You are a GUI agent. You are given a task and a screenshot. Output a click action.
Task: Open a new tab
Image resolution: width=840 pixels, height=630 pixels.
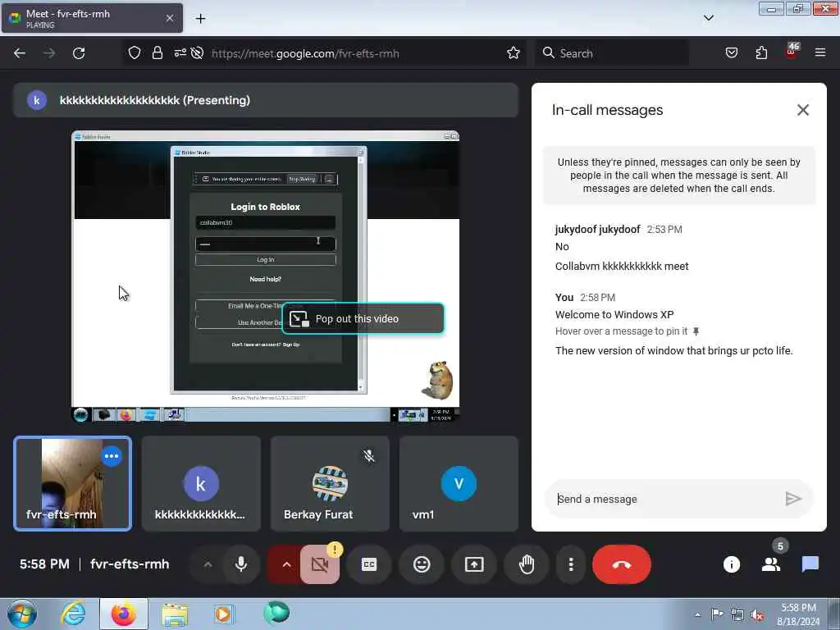pos(200,19)
